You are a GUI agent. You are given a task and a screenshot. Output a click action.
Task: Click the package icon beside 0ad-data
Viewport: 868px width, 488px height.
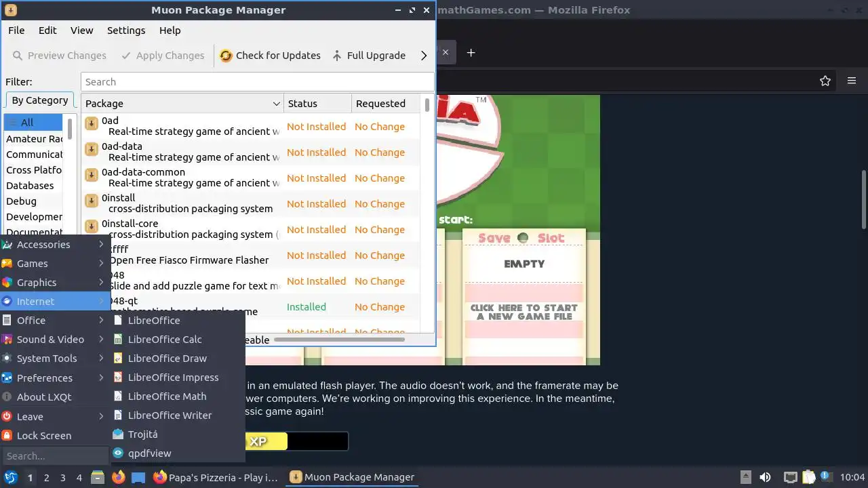point(92,150)
